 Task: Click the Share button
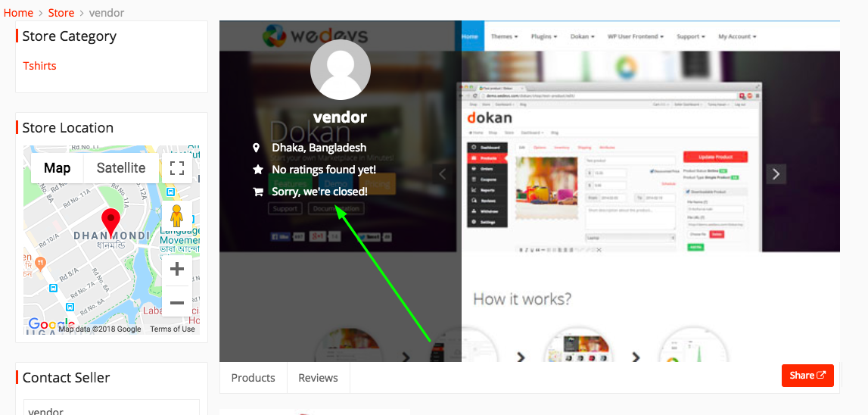tap(807, 376)
